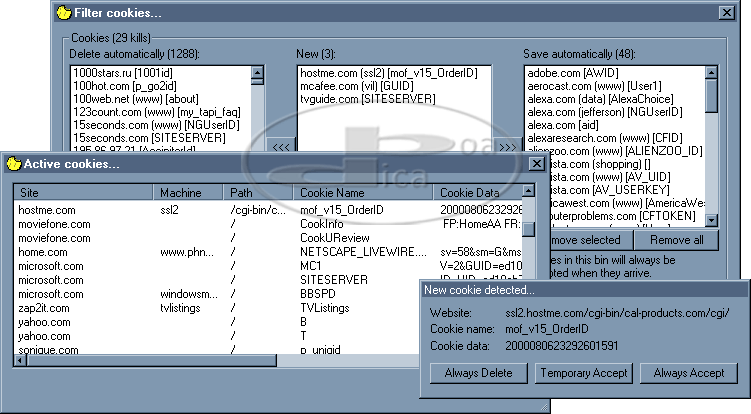Choose Always Accept for the new cookie
This screenshot has height=414, width=751.
689,373
